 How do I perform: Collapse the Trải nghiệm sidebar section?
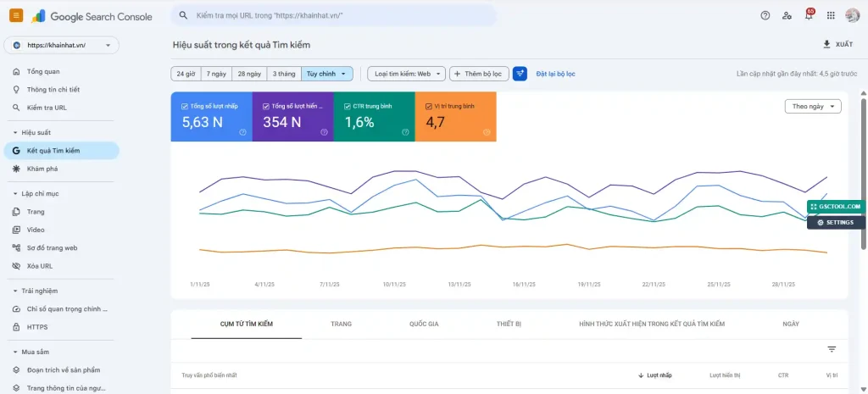pyautogui.click(x=15, y=291)
